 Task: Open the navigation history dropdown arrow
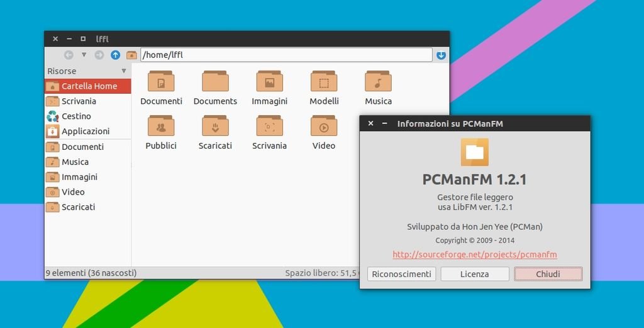click(84, 55)
